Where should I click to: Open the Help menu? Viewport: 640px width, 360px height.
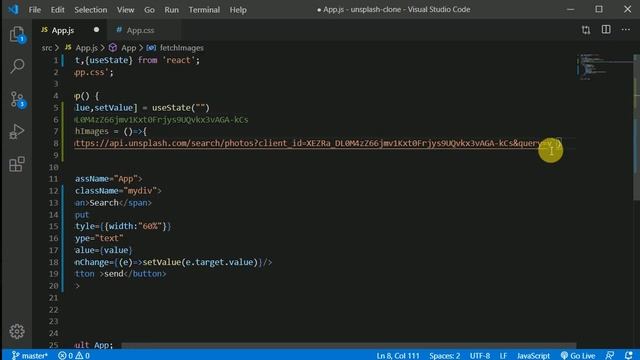pos(238,9)
